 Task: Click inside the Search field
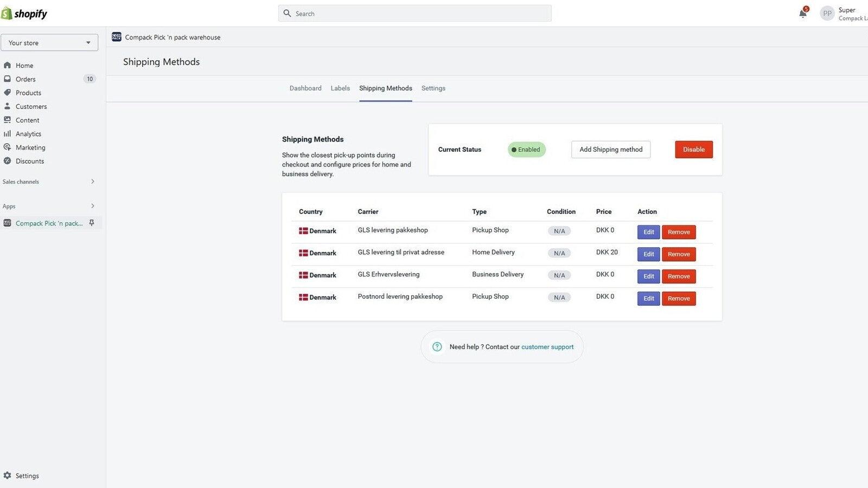pyautogui.click(x=414, y=13)
